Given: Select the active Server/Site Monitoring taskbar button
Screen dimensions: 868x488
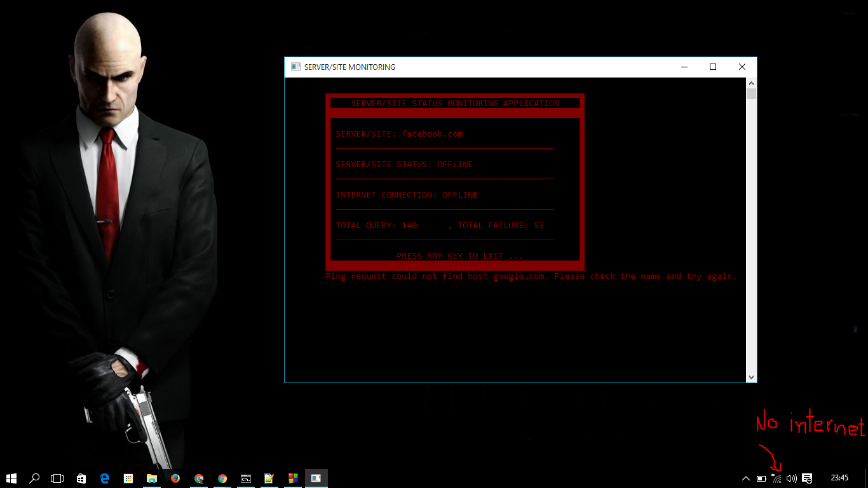Looking at the screenshot, I should pyautogui.click(x=316, y=478).
